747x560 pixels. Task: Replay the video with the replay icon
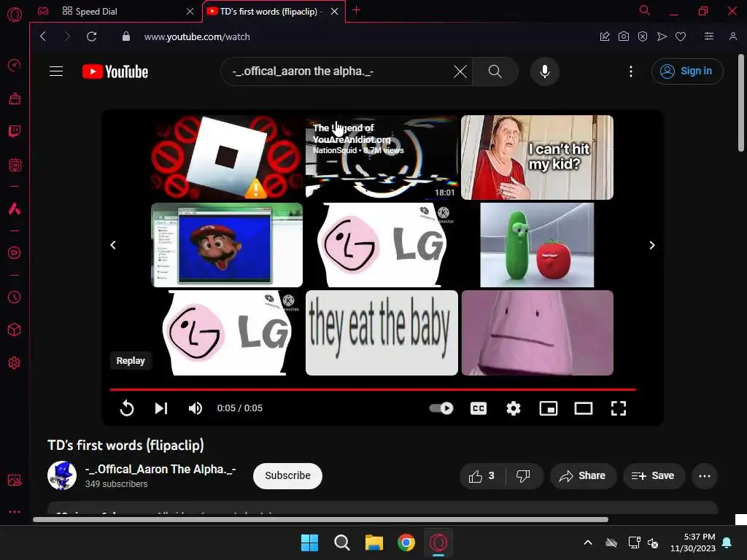pos(127,408)
